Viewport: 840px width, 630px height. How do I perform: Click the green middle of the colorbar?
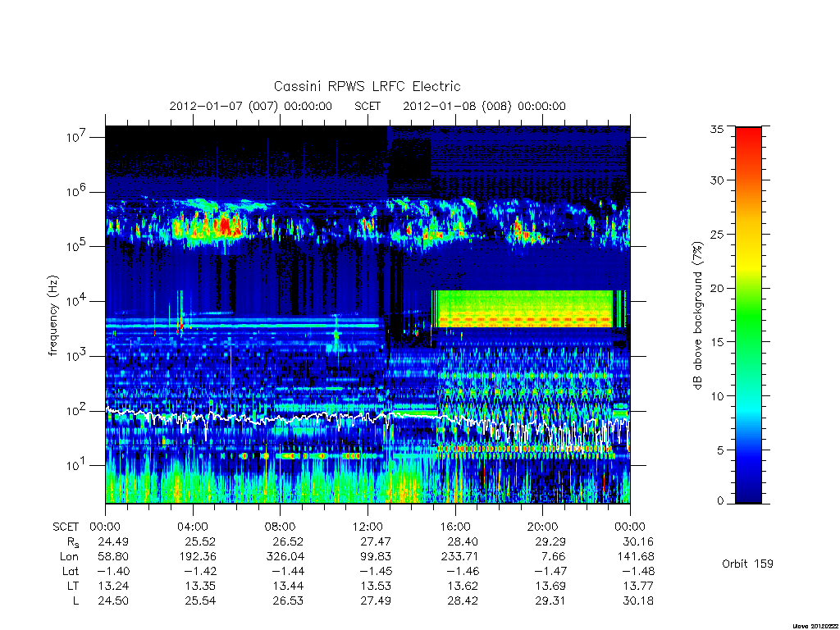pos(748,316)
